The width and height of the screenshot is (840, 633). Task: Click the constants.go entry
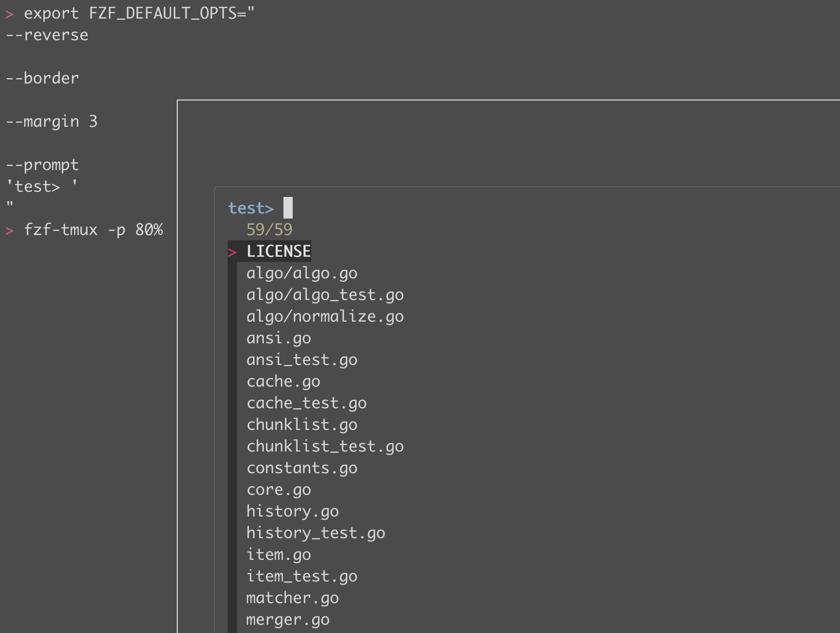point(301,468)
